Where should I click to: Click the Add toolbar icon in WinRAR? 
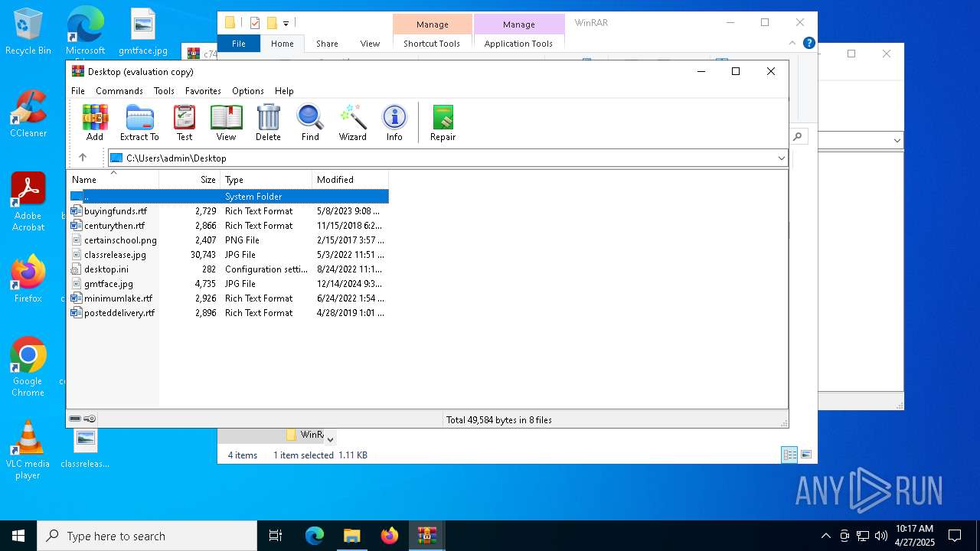[x=95, y=123]
